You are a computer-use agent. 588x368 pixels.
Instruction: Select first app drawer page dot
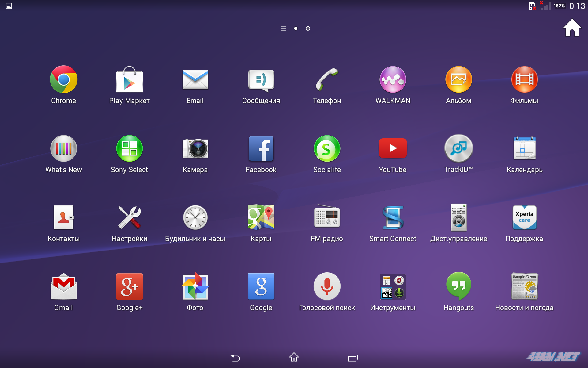296,29
